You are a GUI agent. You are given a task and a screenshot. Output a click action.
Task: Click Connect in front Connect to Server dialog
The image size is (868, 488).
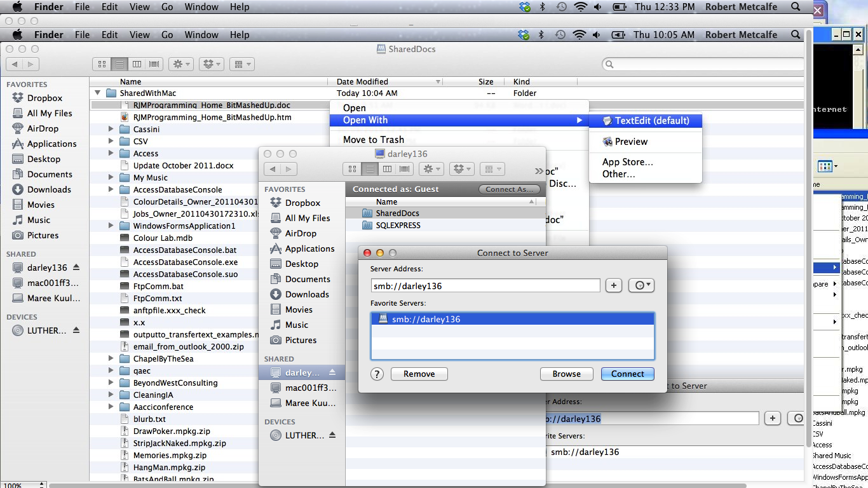point(628,374)
